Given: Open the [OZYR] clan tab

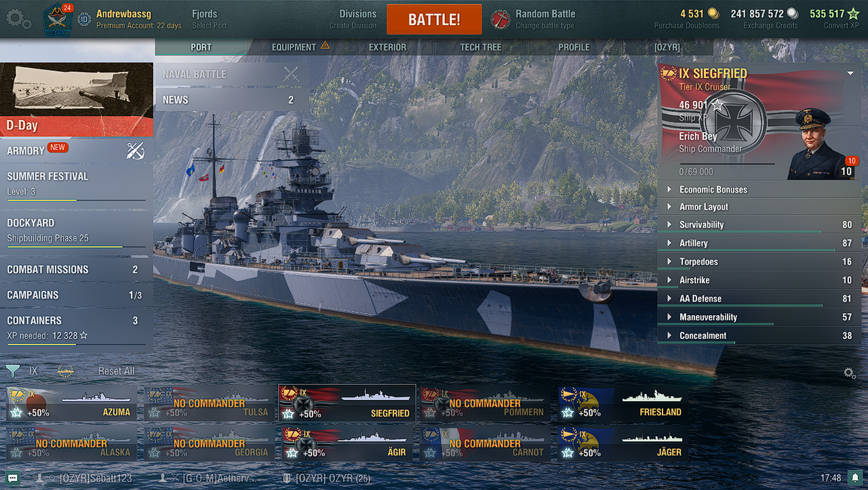Looking at the screenshot, I should [667, 47].
